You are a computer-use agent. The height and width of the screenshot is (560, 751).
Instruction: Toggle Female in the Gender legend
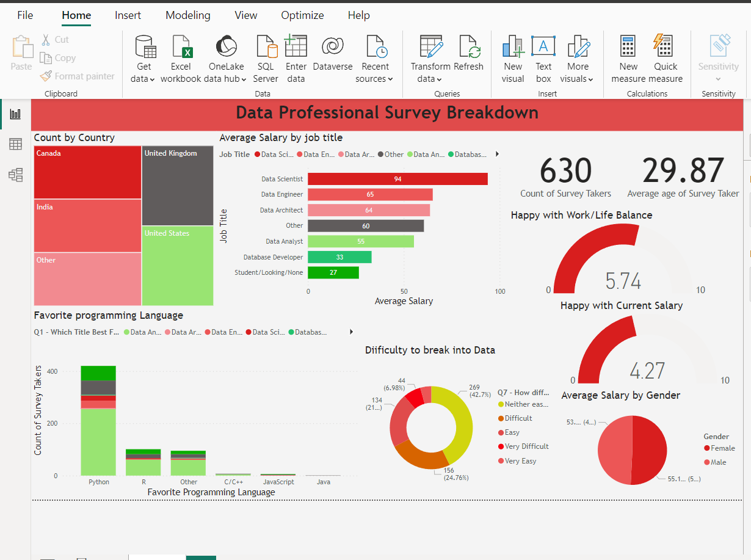719,448
